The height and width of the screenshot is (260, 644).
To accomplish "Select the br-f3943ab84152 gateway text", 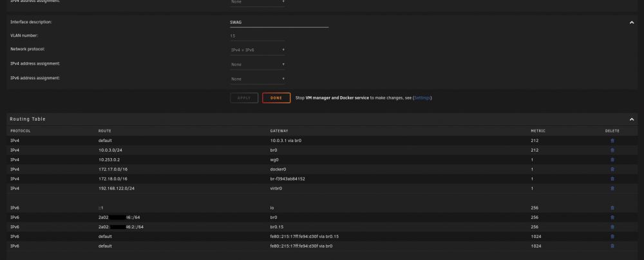I will coord(287,179).
